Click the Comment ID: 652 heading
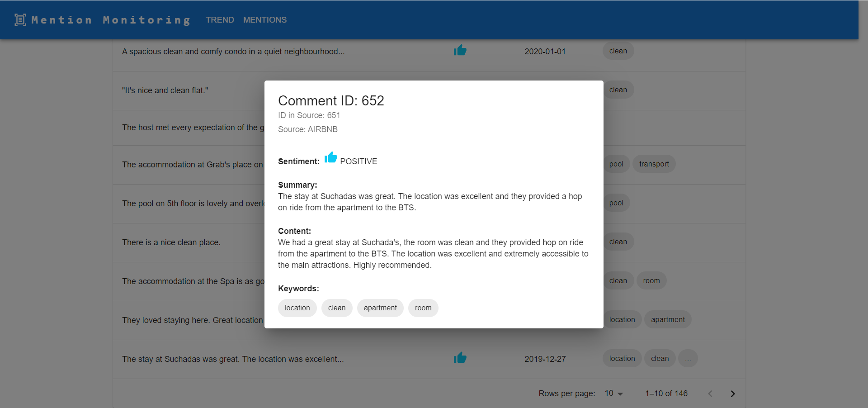The width and height of the screenshot is (868, 408). click(x=331, y=100)
